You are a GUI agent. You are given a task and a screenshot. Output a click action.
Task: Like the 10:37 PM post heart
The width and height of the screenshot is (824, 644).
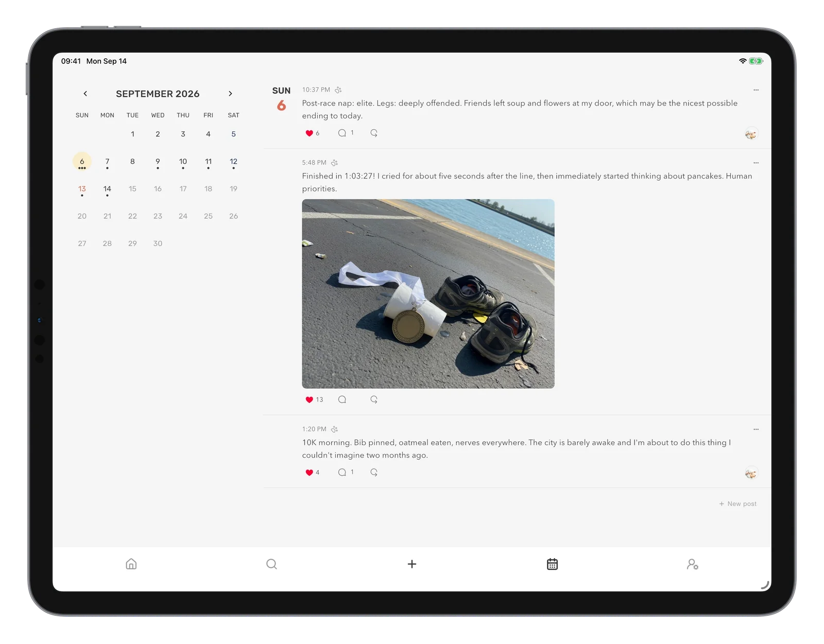pos(309,133)
